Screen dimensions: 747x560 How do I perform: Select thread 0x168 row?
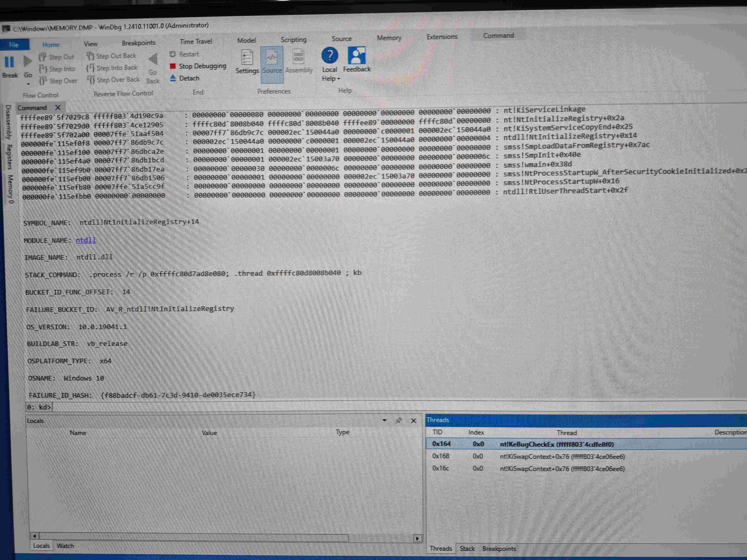pyautogui.click(x=586, y=456)
